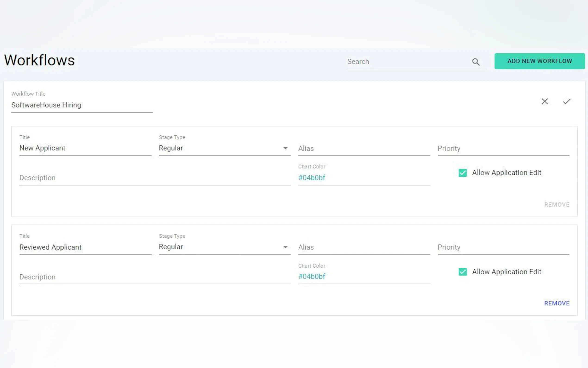The image size is (588, 368).
Task: Uncheck Allow Application Edit for New Applicant
Action: [x=462, y=173]
